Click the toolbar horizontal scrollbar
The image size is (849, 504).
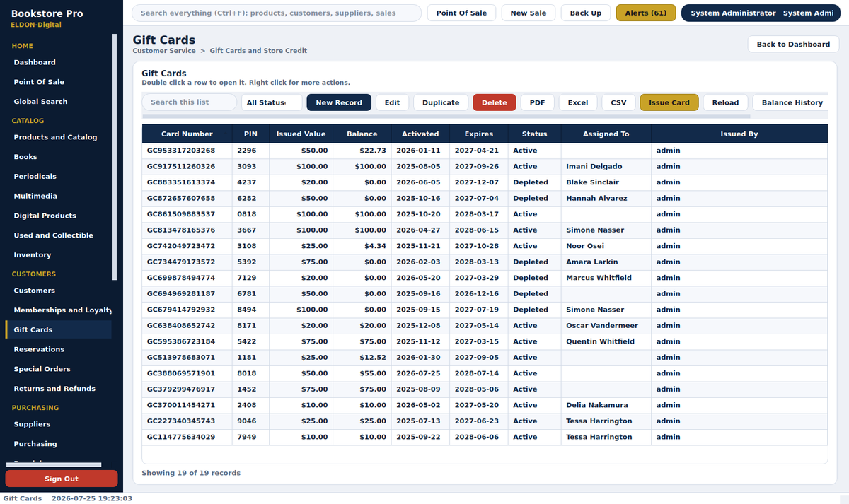click(x=446, y=116)
